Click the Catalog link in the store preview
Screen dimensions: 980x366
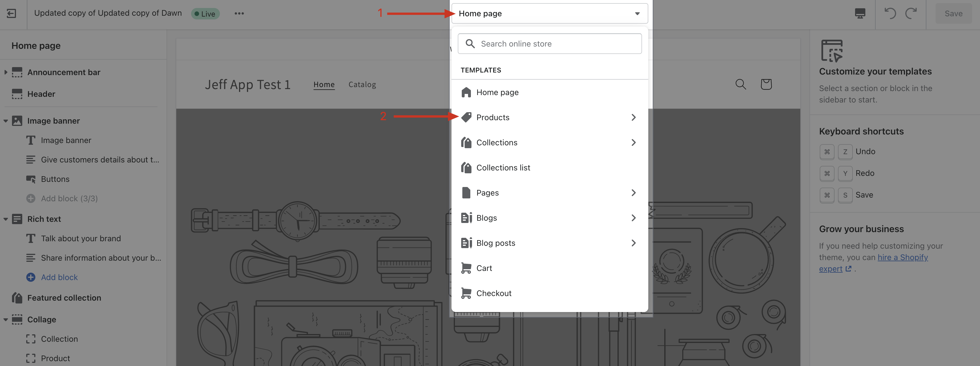click(362, 85)
